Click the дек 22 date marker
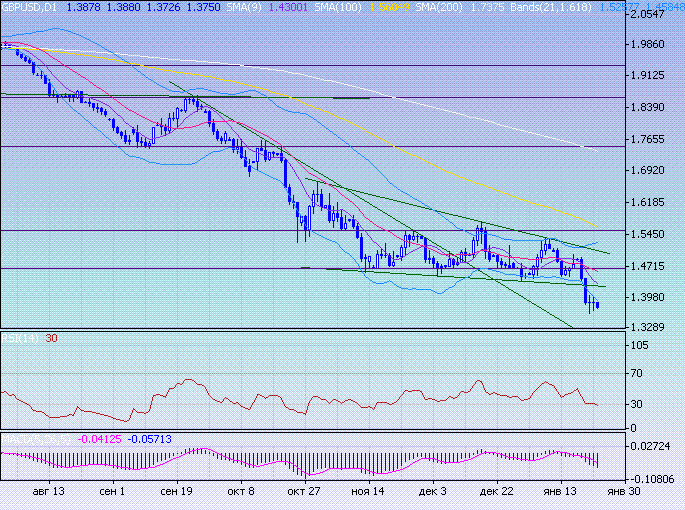 (497, 492)
